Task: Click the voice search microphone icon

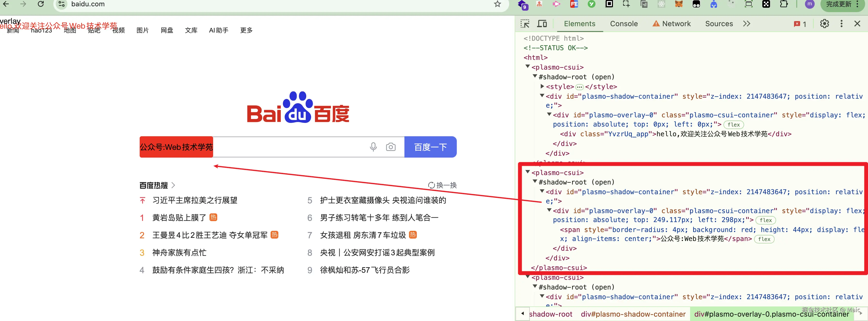Action: tap(373, 147)
